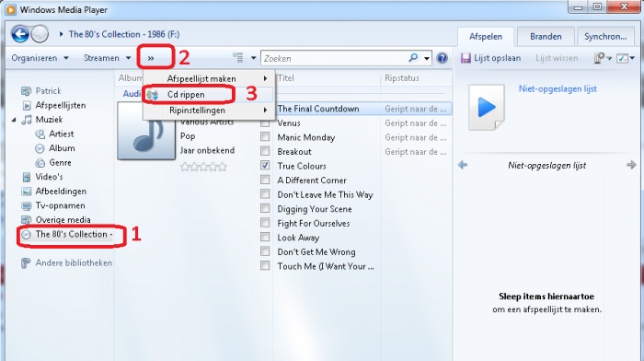Switch to the Afspelen tab
The width and height of the screenshot is (644, 361).
486,37
